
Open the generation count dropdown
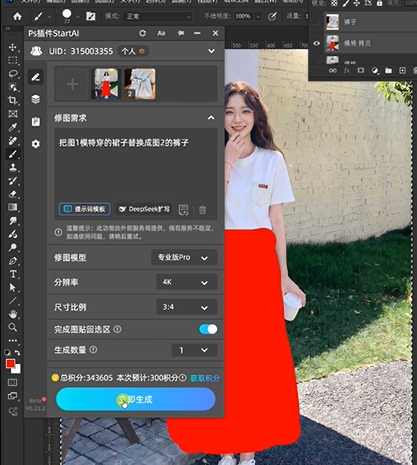pyautogui.click(x=194, y=350)
